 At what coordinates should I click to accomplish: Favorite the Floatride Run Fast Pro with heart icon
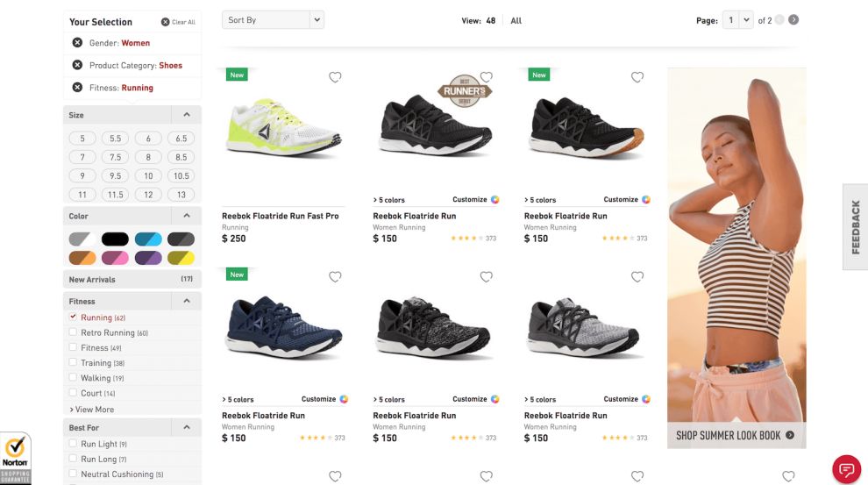[x=335, y=77]
